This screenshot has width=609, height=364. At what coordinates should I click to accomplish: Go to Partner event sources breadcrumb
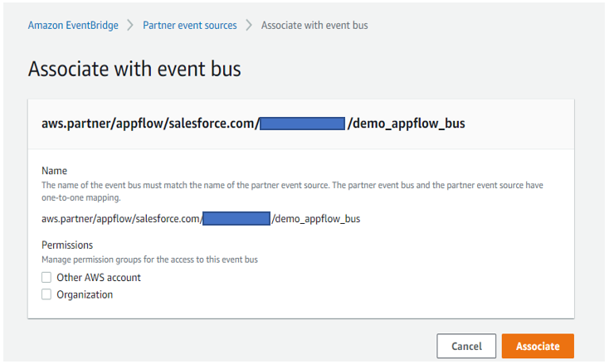click(189, 25)
